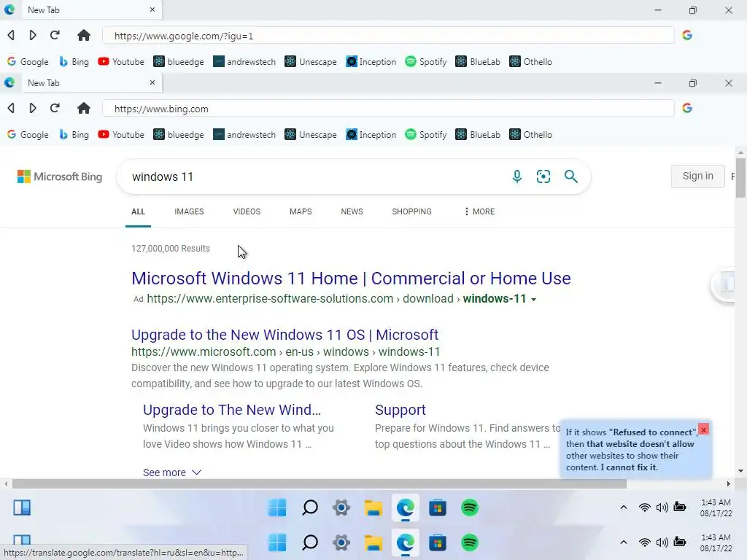Open Settings gear on upper taskbar

click(x=341, y=507)
